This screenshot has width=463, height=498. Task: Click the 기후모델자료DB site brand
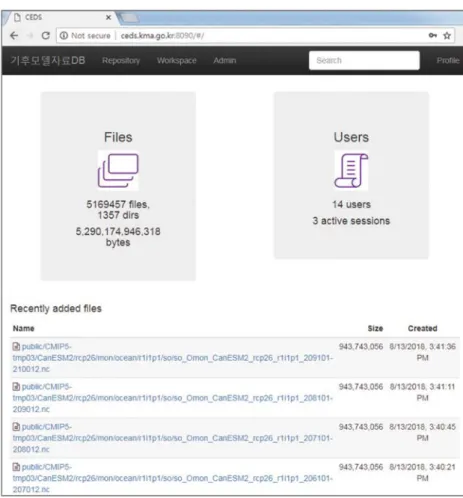tap(48, 60)
